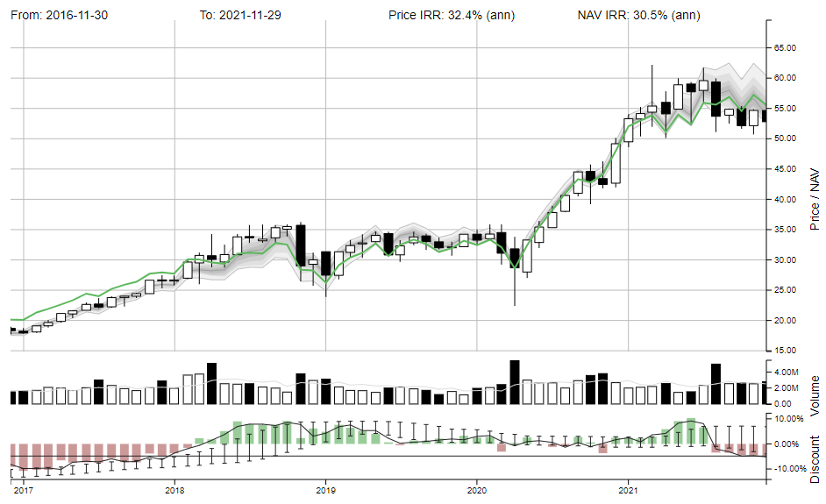Click the 20.00 price axis label
826x504 pixels.
785,321
